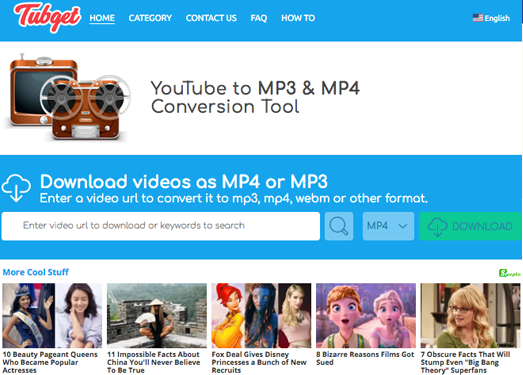Click the Tubget logo

pyautogui.click(x=47, y=18)
